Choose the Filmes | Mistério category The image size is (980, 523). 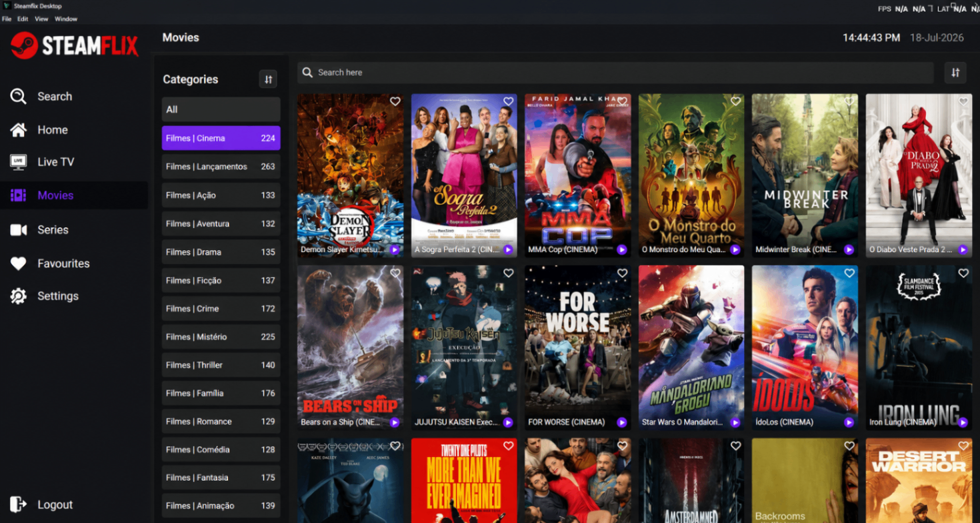point(221,337)
